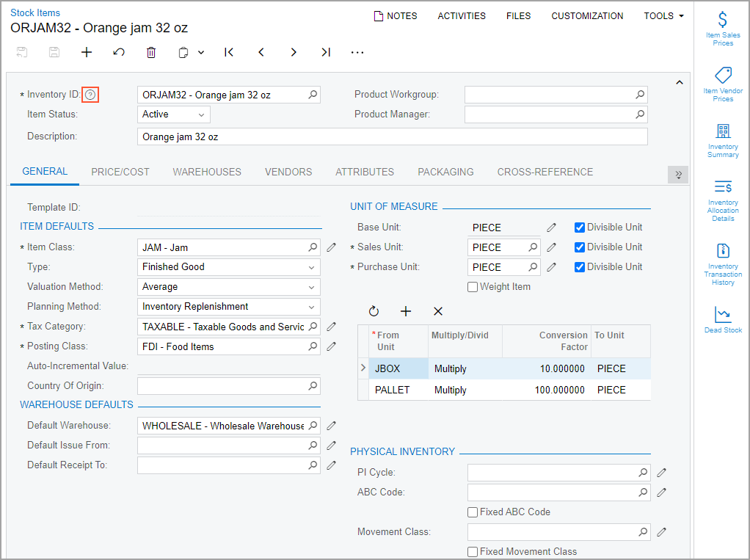Open the Inventory Summary side panel icon
This screenshot has height=560, width=750.
pyautogui.click(x=723, y=131)
